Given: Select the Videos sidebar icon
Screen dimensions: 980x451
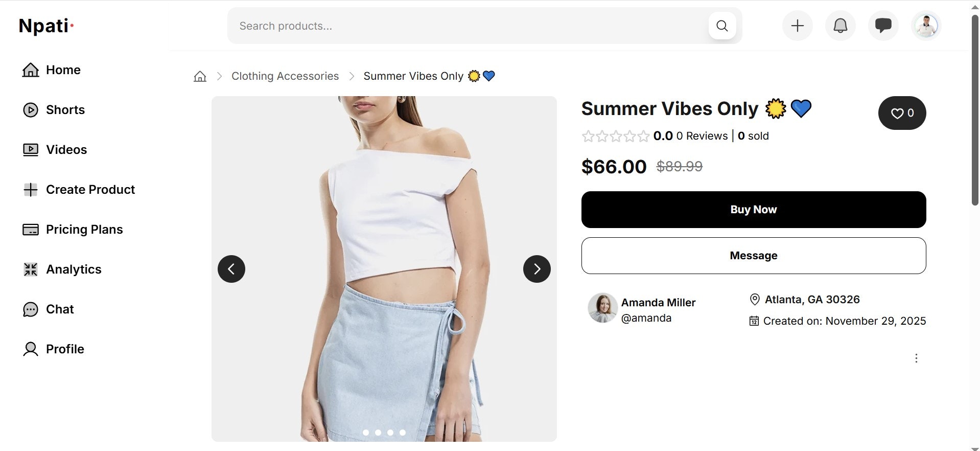Looking at the screenshot, I should [x=31, y=149].
